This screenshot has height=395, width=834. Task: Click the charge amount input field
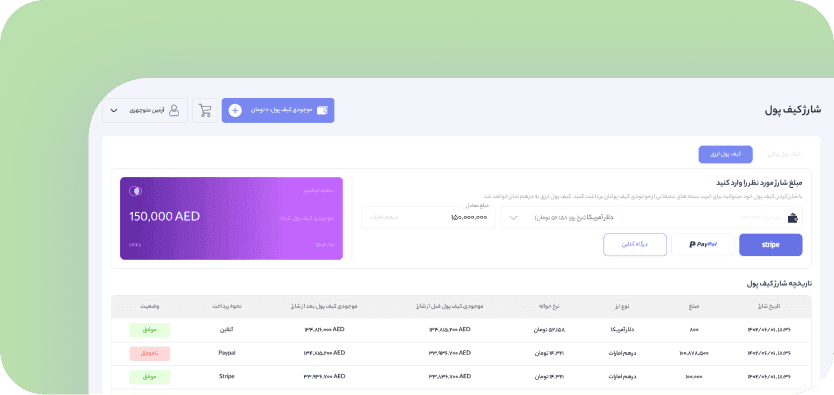point(712,218)
